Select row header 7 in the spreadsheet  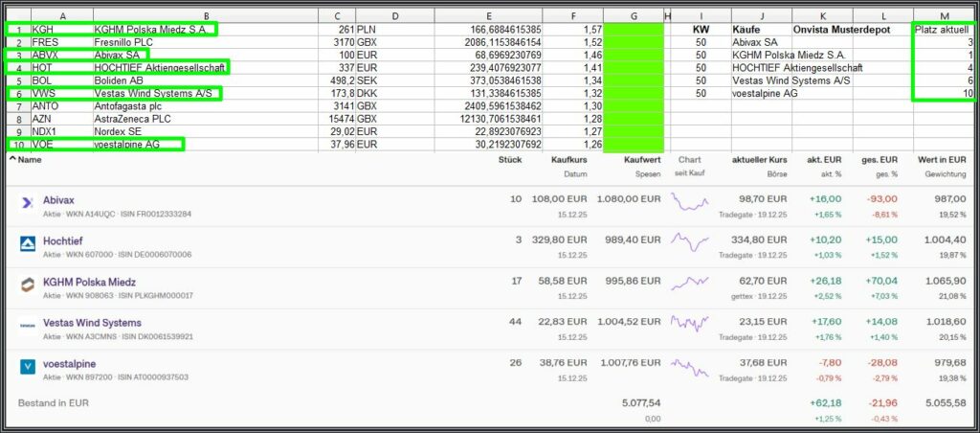tap(18, 105)
